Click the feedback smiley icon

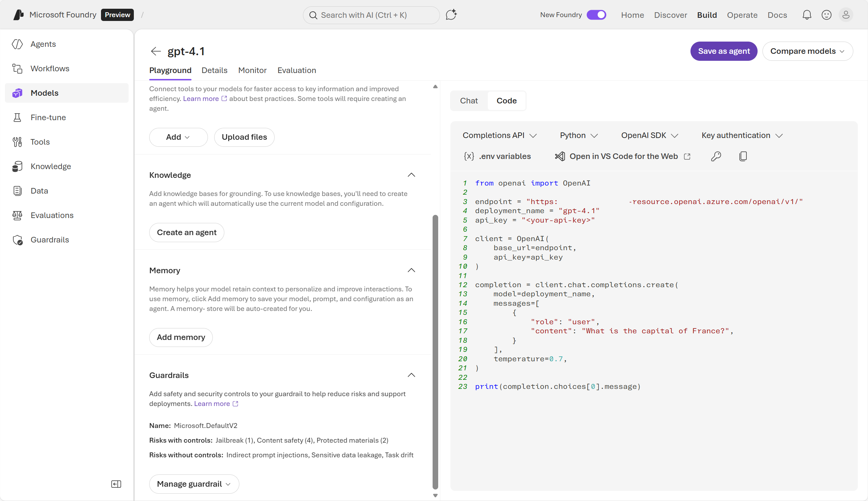pos(826,15)
